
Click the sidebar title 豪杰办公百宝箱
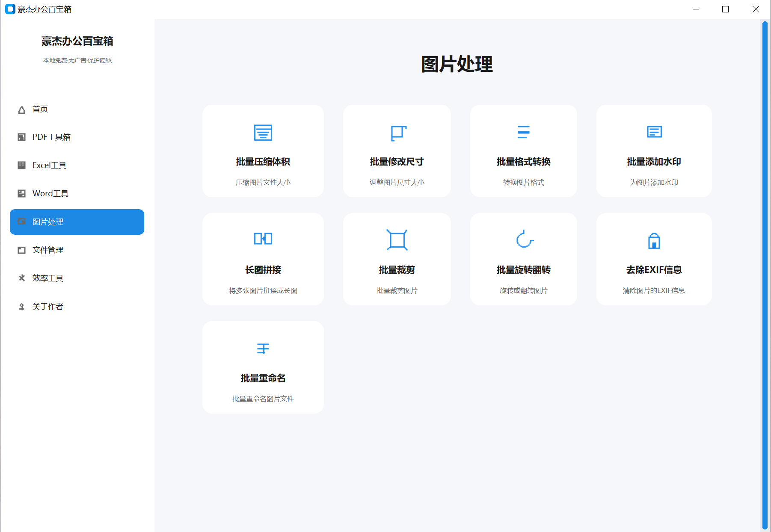click(77, 41)
